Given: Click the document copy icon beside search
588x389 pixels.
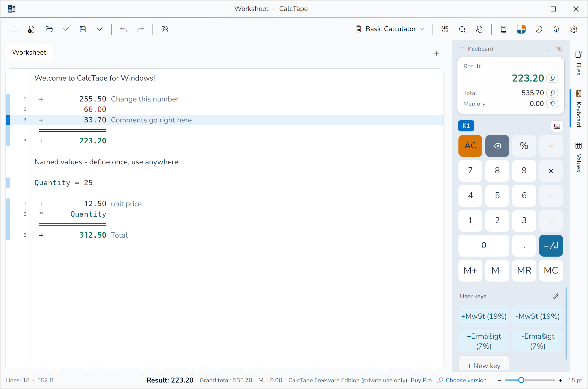Looking at the screenshot, I should (x=479, y=29).
